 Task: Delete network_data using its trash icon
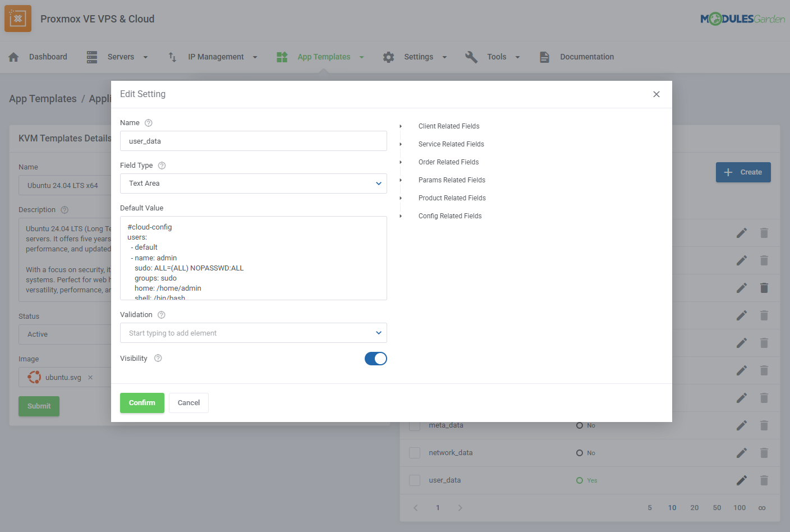pyautogui.click(x=764, y=453)
